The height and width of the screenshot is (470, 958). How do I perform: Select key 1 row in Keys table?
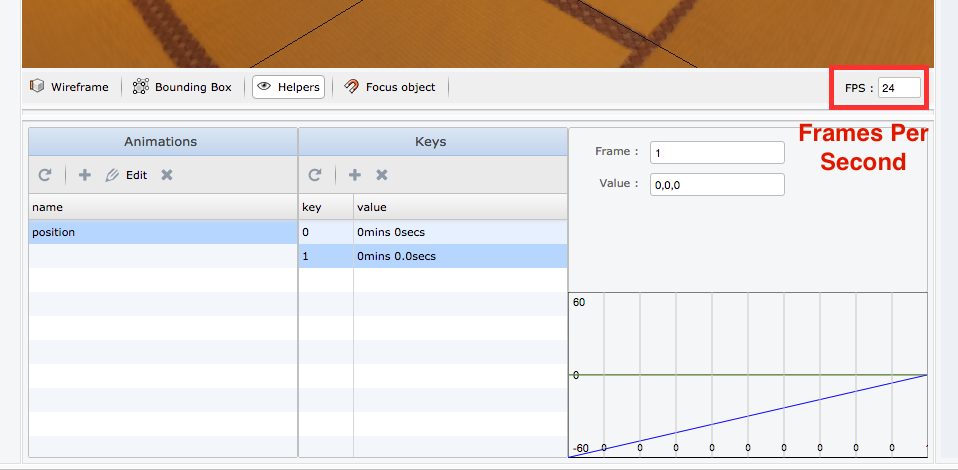[x=433, y=256]
